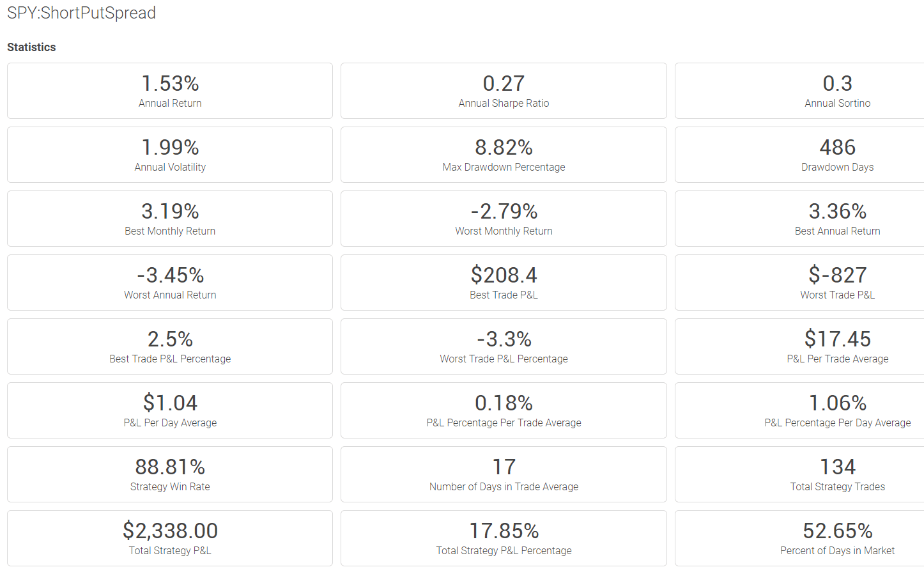The height and width of the screenshot is (574, 924).
Task: Click the SPY:ShortPutSpread title heading
Action: coord(81,13)
